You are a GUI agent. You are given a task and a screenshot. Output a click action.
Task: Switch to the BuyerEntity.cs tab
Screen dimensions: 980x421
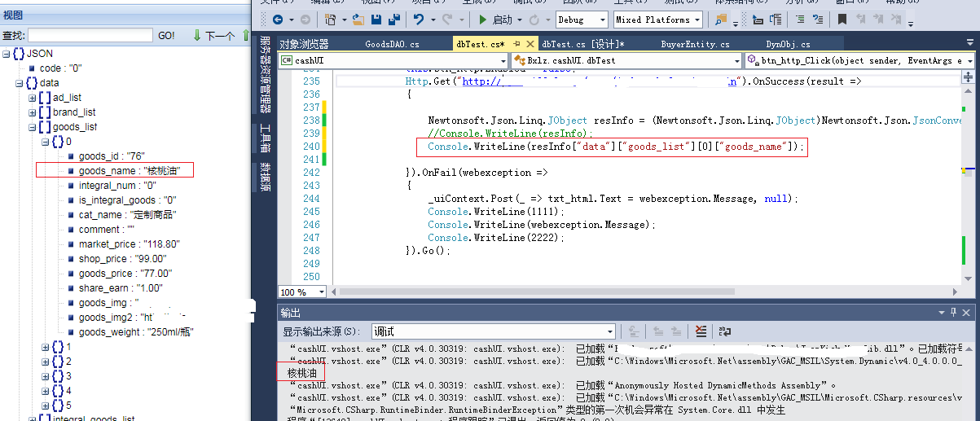(x=695, y=44)
